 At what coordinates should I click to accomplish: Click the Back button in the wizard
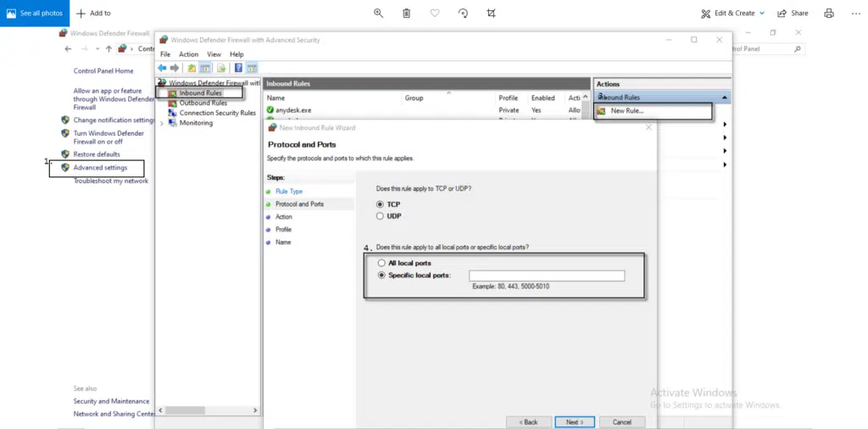click(x=529, y=422)
